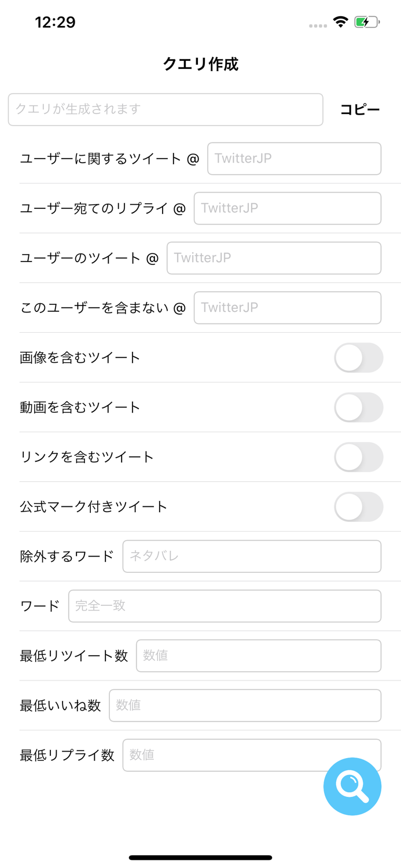Enable リンクを含むツイート filter
The width and height of the screenshot is (401, 868).
pos(358,457)
